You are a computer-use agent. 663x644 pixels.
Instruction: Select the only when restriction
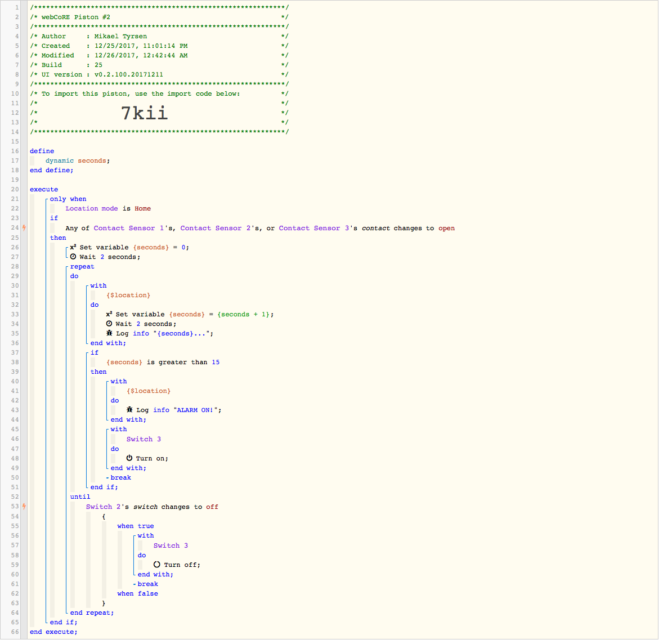(68, 199)
